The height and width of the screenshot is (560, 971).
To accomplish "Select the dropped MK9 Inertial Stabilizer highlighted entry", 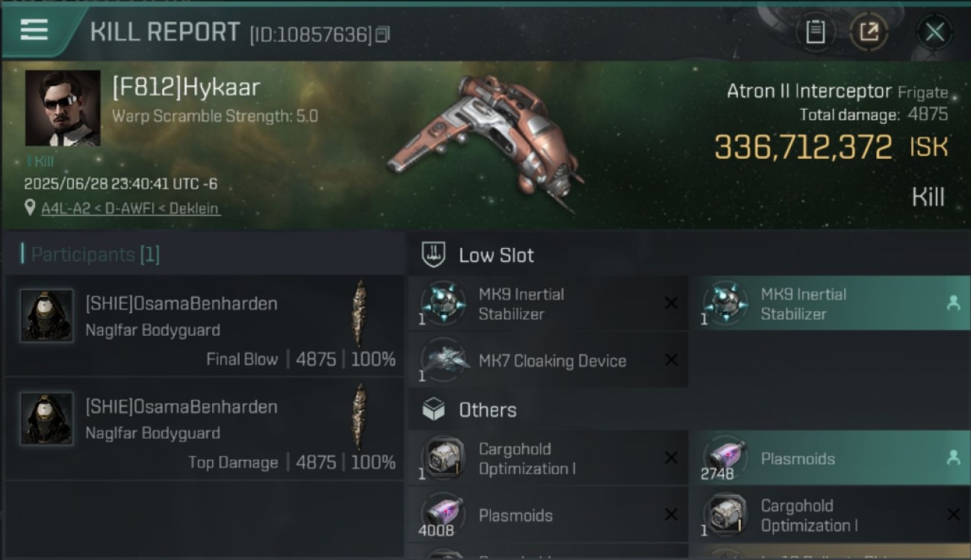I will pos(830,304).
